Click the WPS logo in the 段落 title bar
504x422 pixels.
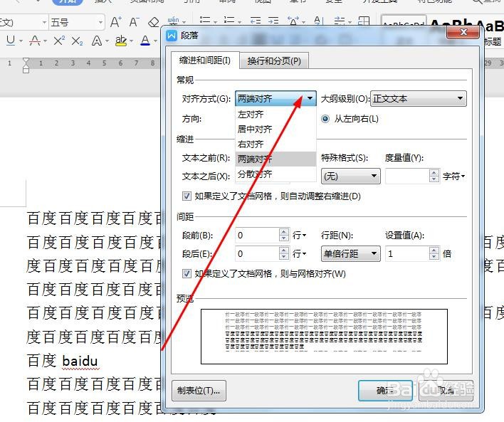[x=172, y=36]
